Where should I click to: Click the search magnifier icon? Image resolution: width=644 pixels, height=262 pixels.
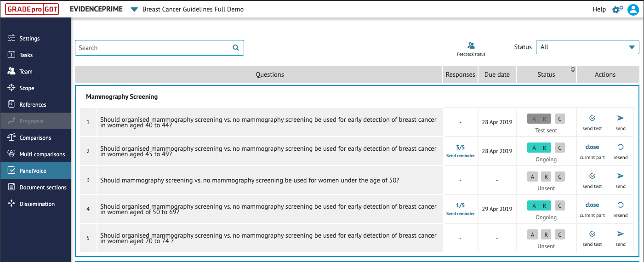click(236, 47)
